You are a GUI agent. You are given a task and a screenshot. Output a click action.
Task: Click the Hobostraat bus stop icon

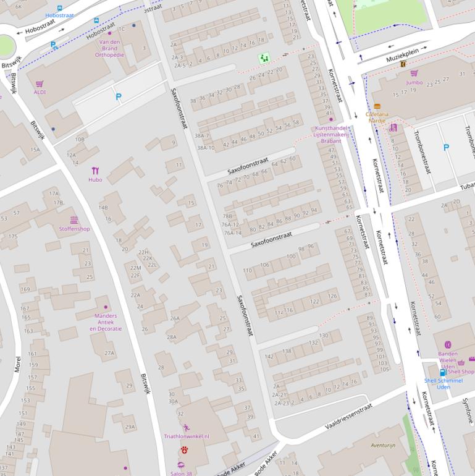point(59,8)
